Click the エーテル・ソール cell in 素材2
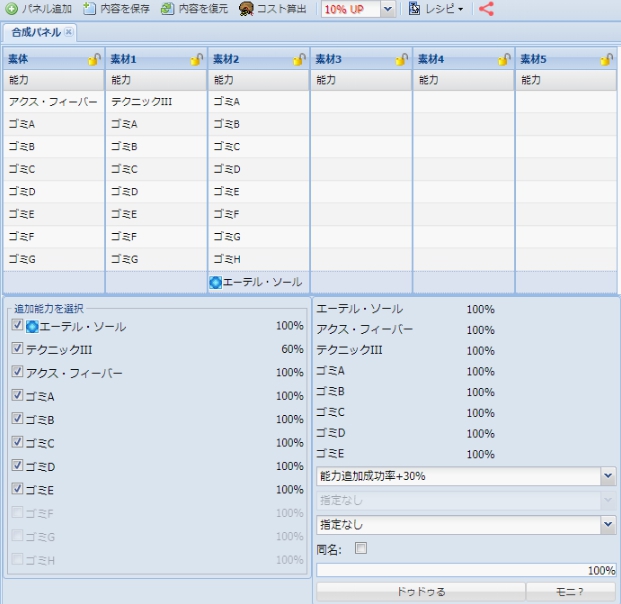The image size is (621, 604). click(257, 282)
